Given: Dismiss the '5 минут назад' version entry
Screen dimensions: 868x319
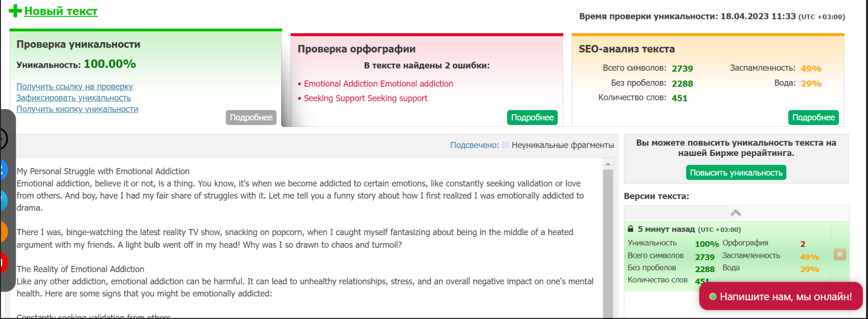Looking at the screenshot, I should pyautogui.click(x=840, y=255).
